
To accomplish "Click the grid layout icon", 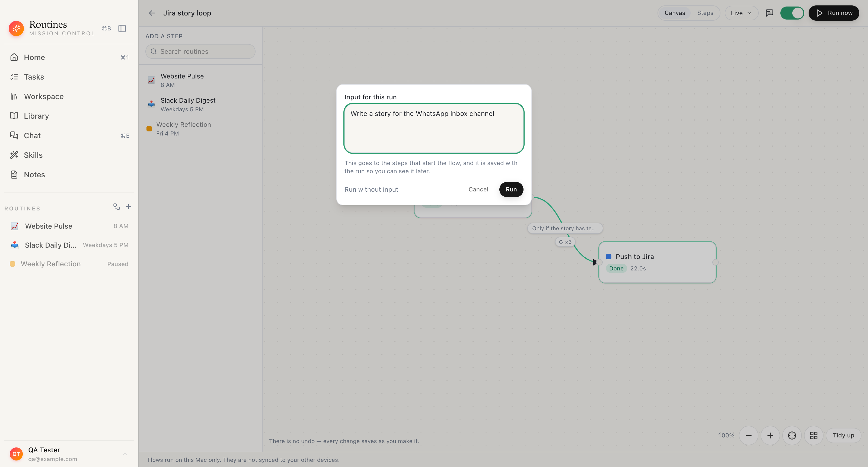I will click(x=813, y=436).
